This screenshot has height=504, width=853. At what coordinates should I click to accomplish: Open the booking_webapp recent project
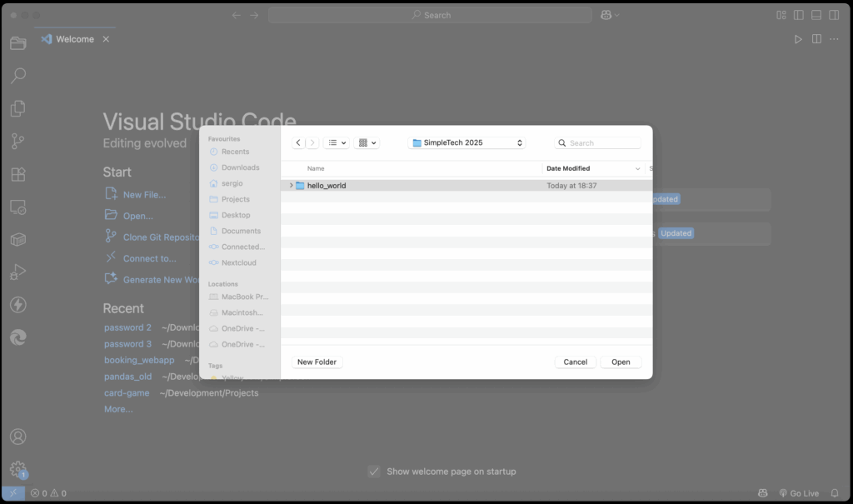click(139, 361)
